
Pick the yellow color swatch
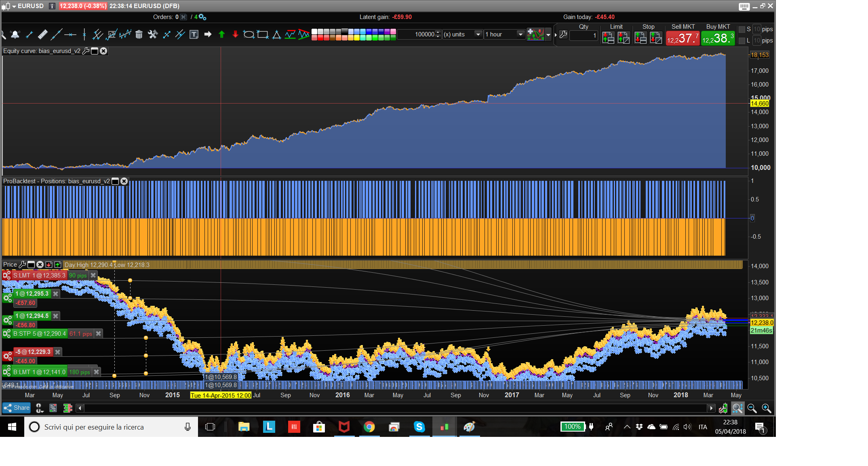(357, 38)
